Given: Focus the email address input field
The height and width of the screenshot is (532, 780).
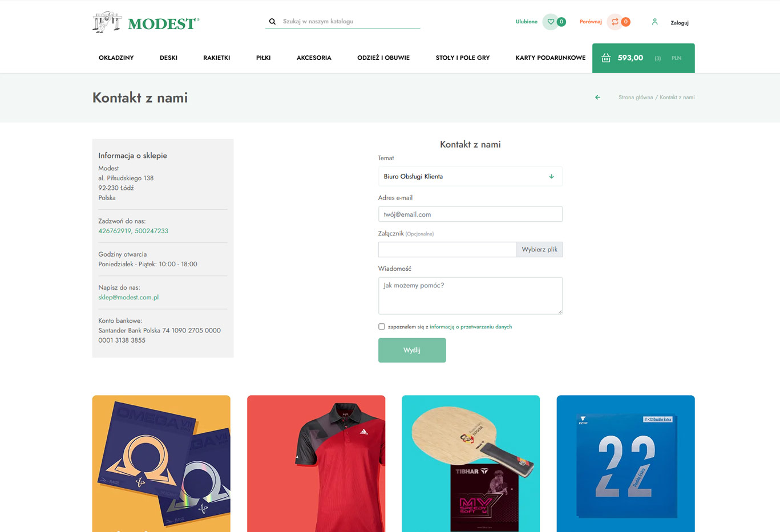Looking at the screenshot, I should point(470,214).
